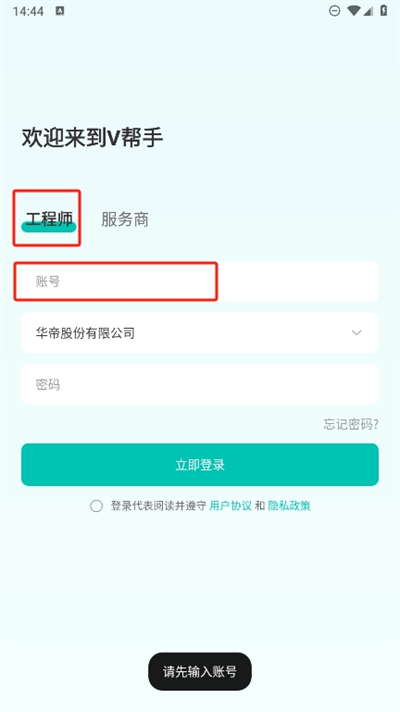The height and width of the screenshot is (712, 400).
Task: Tap the 请先输入账号 toast message
Action: [200, 672]
